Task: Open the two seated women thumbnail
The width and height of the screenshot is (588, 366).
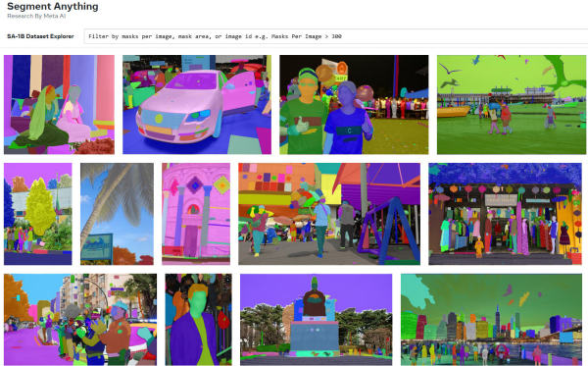Action: 59,105
